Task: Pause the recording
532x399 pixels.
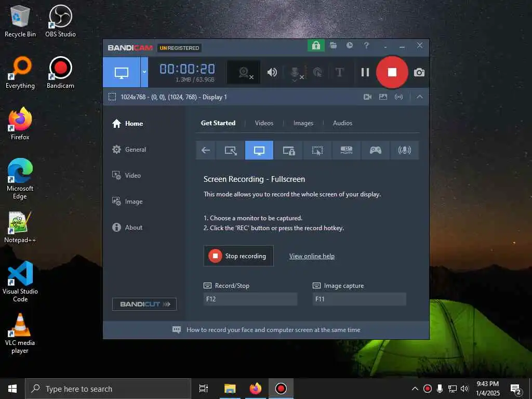Action: [x=365, y=72]
